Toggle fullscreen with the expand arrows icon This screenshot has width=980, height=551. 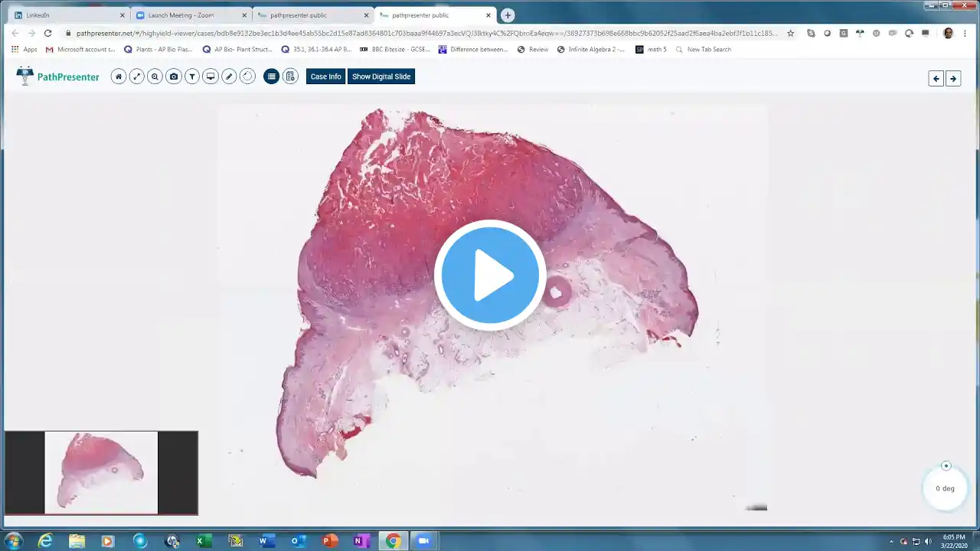(x=136, y=77)
